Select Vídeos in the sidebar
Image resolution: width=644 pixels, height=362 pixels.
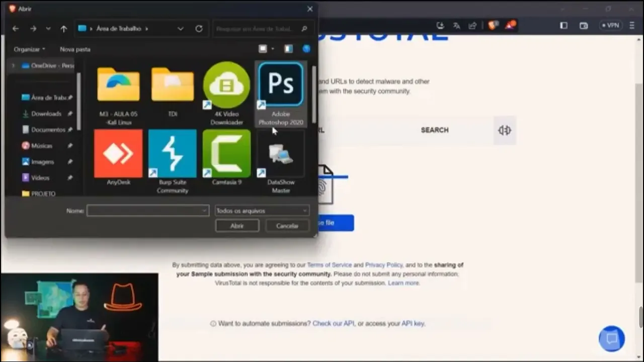46,178
